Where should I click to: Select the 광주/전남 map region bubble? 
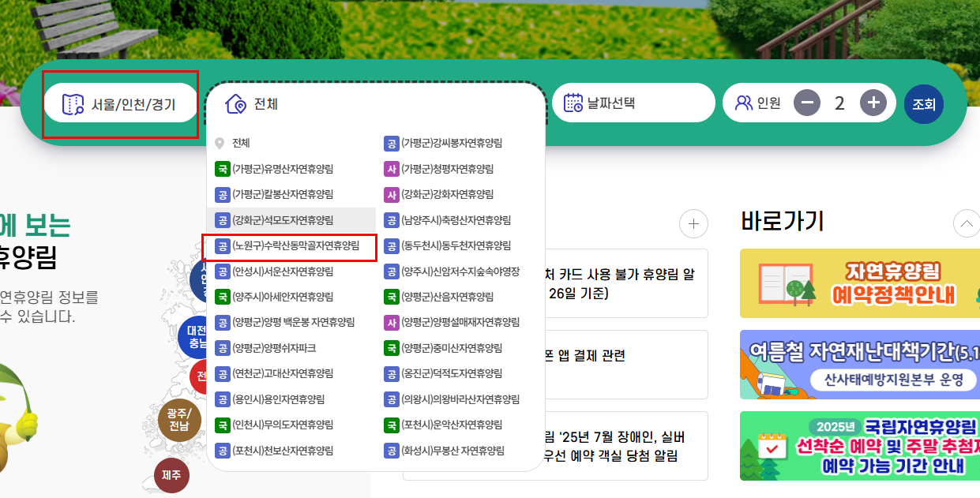[x=179, y=419]
